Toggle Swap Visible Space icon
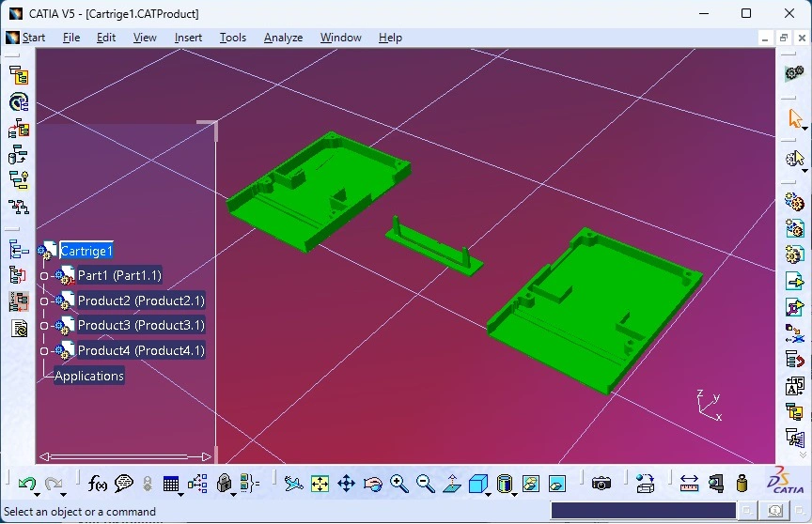Image resolution: width=812 pixels, height=524 pixels. [x=556, y=484]
